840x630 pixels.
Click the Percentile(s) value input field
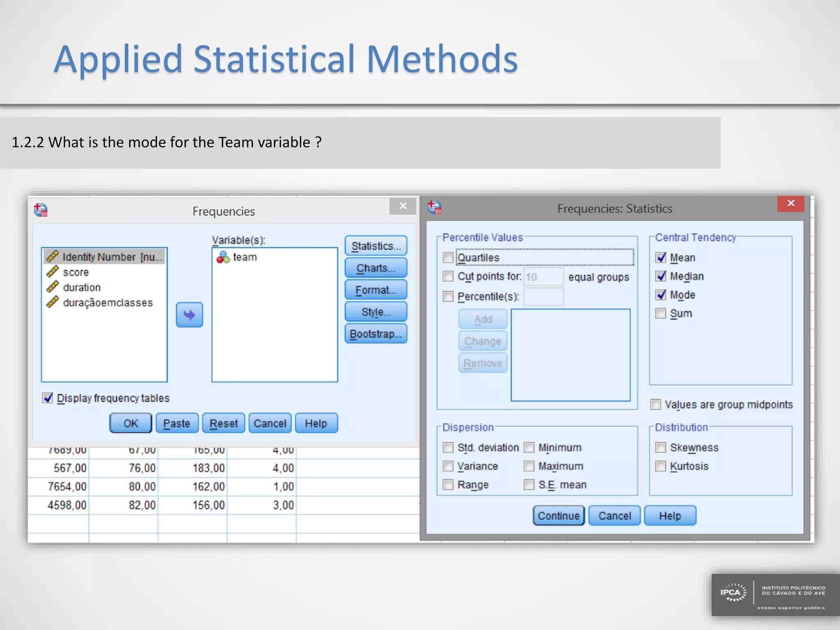click(x=543, y=297)
